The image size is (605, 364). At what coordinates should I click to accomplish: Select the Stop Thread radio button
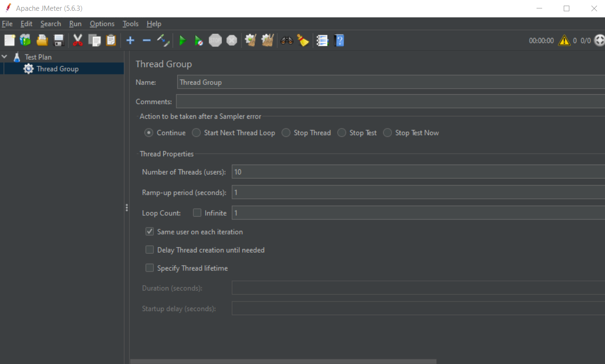pos(286,133)
